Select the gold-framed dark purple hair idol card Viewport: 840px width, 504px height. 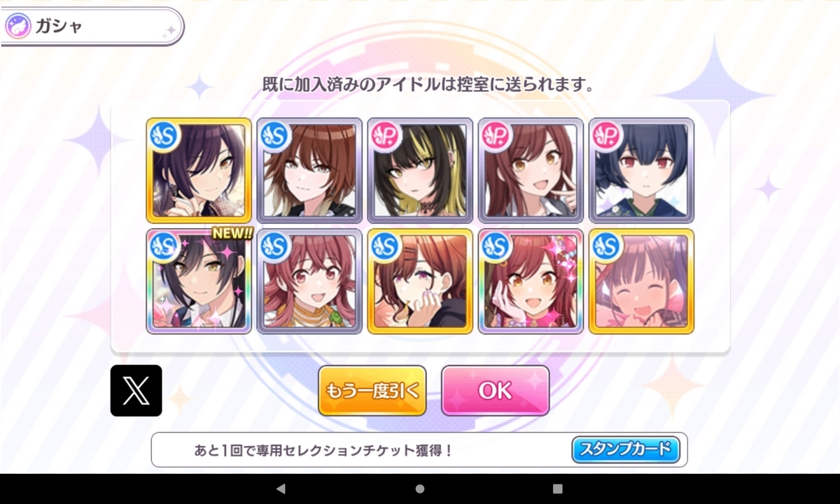click(199, 170)
